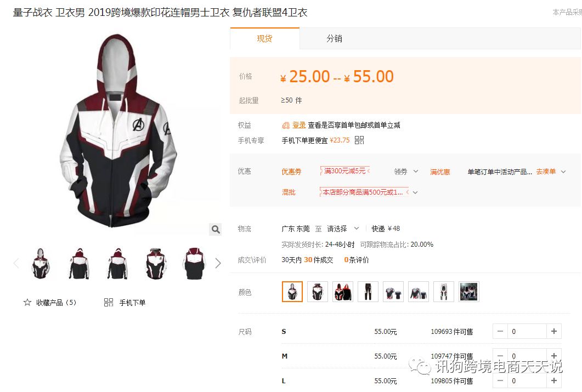
Task: Open the 请选择 destination dropdown
Action: [343, 229]
